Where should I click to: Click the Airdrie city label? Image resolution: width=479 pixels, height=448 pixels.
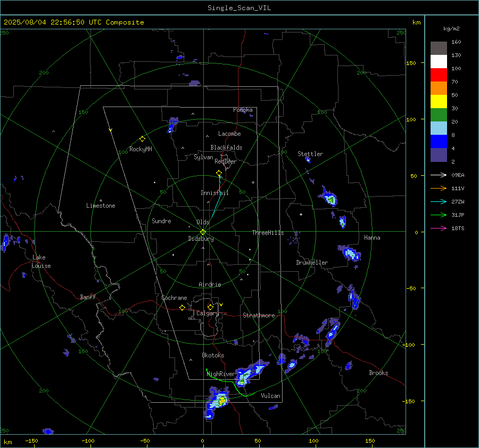[x=210, y=284]
